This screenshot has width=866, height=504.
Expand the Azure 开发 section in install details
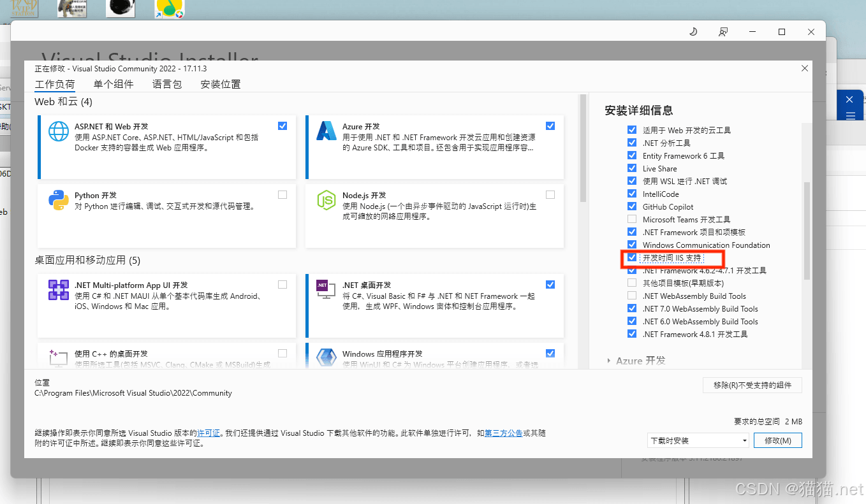608,361
